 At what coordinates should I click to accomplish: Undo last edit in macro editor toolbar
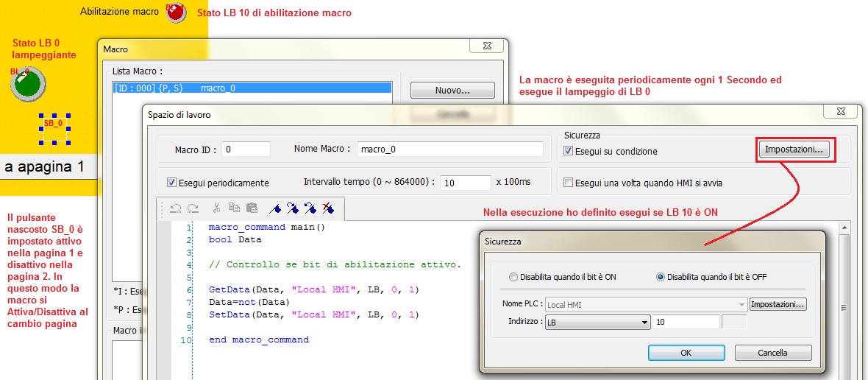point(176,208)
